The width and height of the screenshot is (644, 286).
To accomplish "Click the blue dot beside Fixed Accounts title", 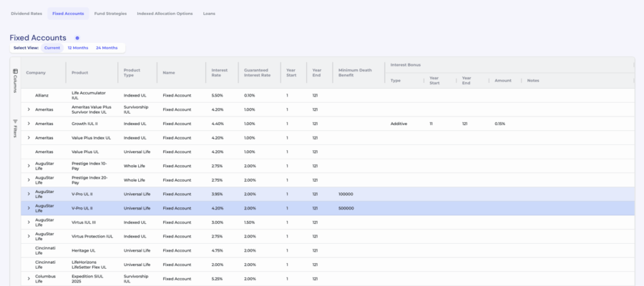I will tap(77, 38).
